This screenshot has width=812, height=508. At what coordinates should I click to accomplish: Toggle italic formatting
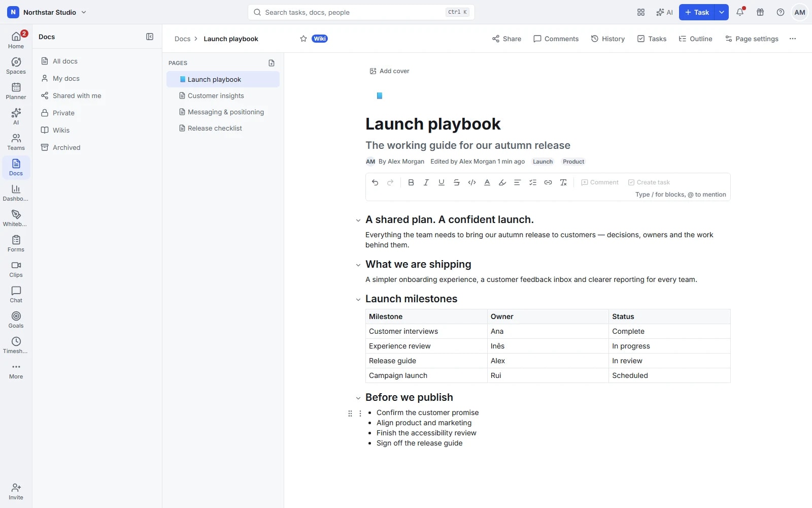[426, 182]
